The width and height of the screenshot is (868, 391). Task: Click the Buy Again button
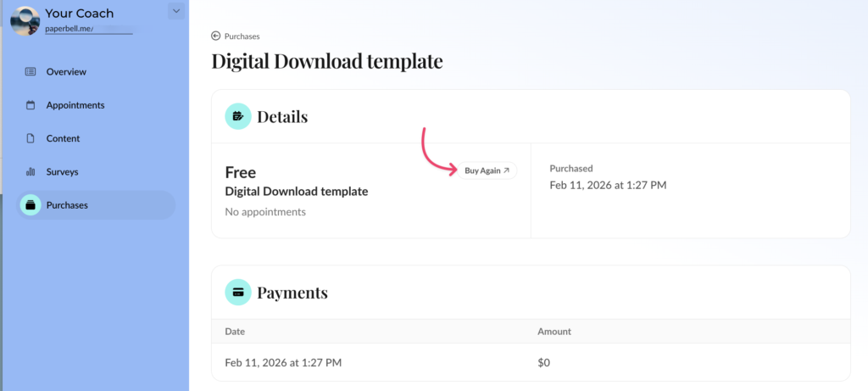coord(487,170)
